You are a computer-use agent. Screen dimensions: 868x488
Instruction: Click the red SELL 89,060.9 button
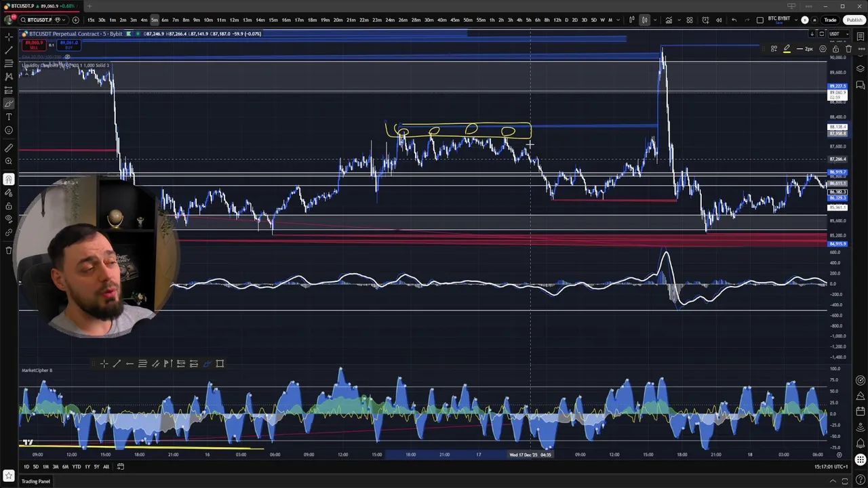click(x=34, y=45)
